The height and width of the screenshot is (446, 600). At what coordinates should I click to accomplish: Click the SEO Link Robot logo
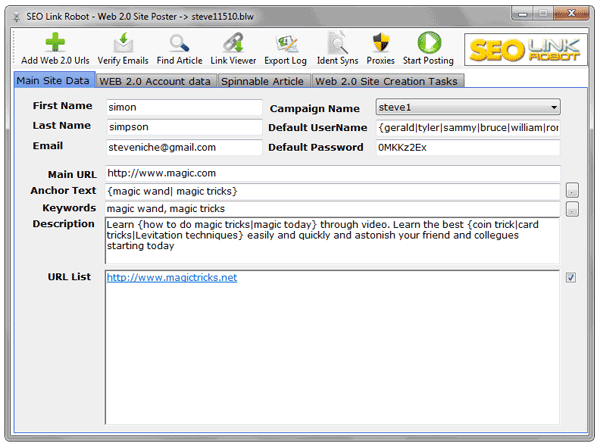coord(526,47)
